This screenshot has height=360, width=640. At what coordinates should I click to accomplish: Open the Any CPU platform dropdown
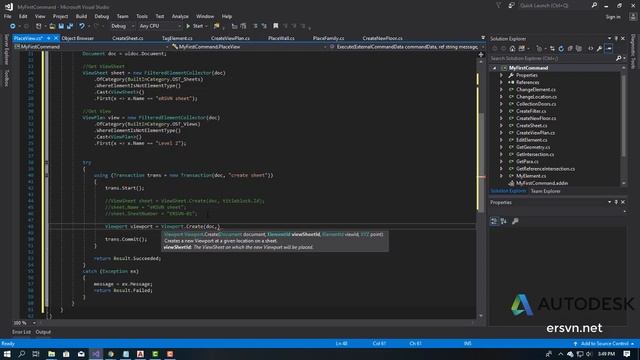tap(159, 26)
